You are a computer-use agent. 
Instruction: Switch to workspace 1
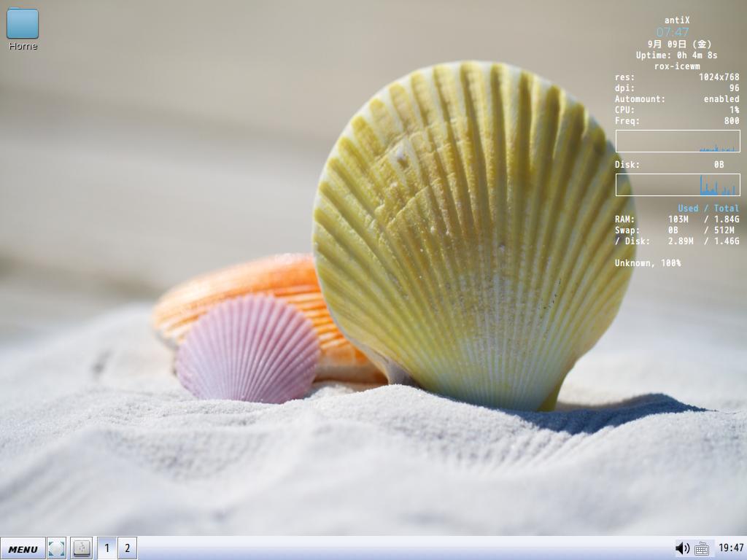(x=107, y=548)
